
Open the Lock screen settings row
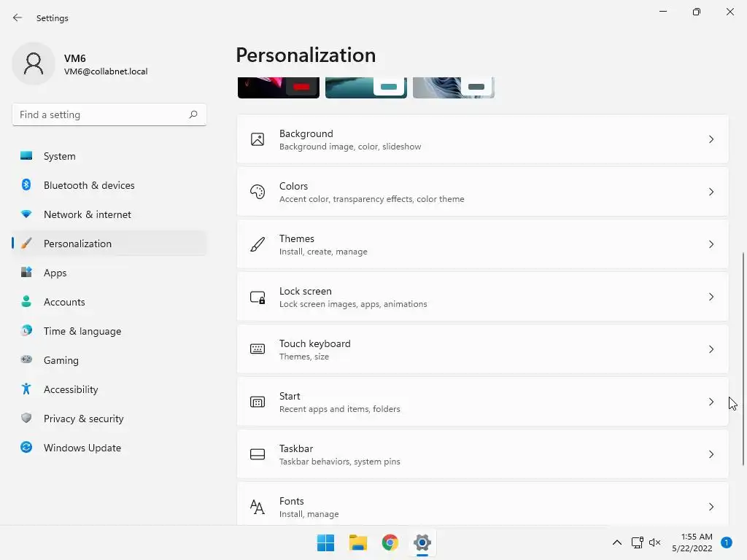483,297
